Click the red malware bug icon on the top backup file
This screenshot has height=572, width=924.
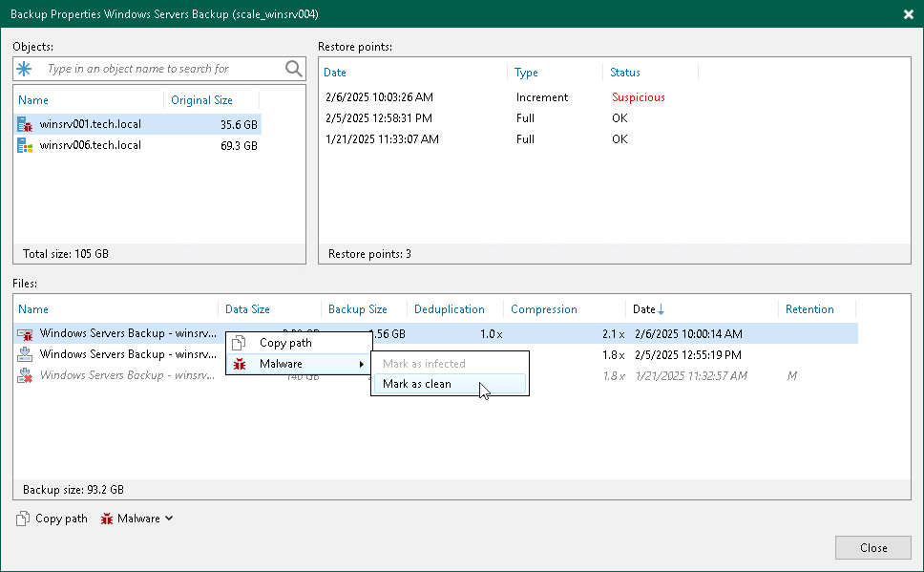point(26,334)
